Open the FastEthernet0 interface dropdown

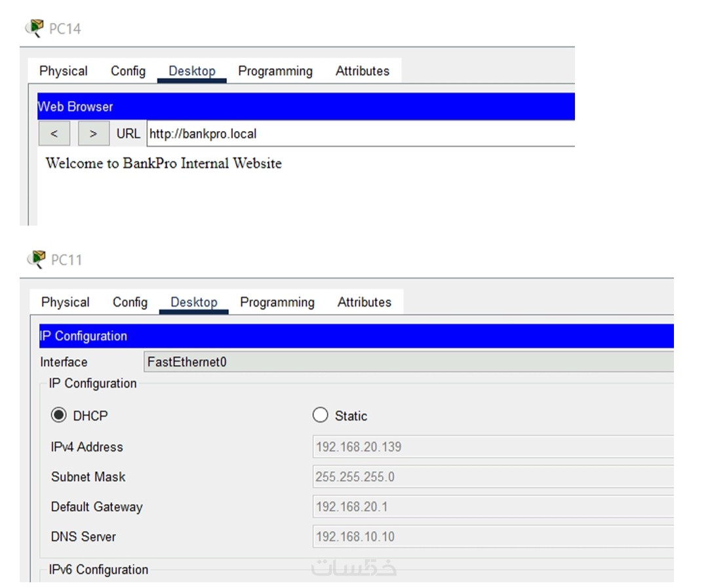(408, 362)
